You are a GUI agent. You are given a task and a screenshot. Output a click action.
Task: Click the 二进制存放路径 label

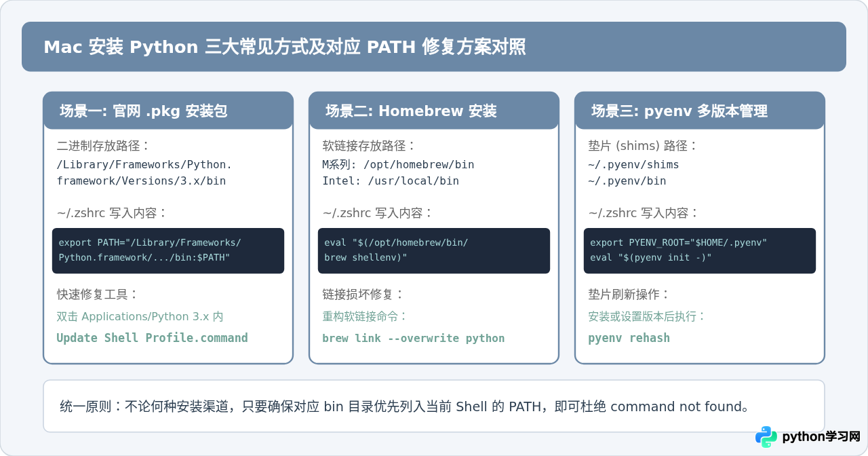tap(104, 146)
